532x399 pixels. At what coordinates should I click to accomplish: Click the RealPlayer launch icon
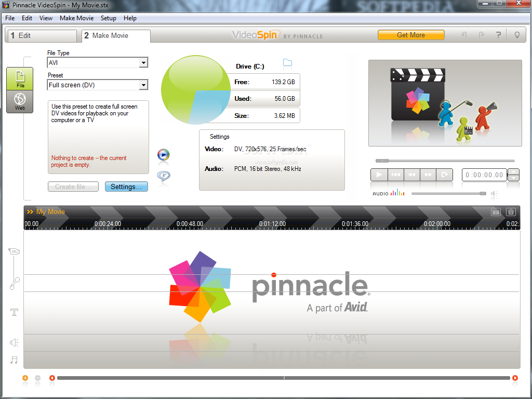(x=164, y=176)
